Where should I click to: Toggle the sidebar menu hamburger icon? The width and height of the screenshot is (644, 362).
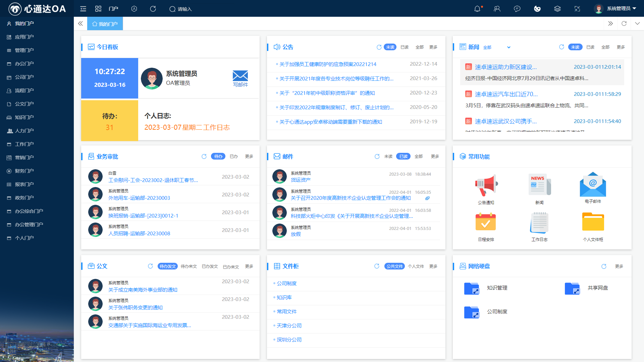tap(83, 9)
